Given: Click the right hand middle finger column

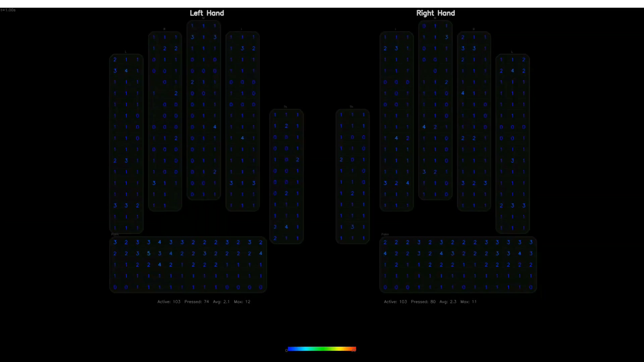Looking at the screenshot, I should 435,110.
